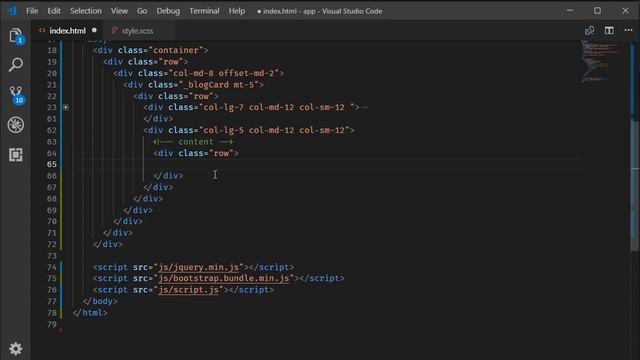Click the closing div on line 66
The image size is (640, 360).
point(168,176)
